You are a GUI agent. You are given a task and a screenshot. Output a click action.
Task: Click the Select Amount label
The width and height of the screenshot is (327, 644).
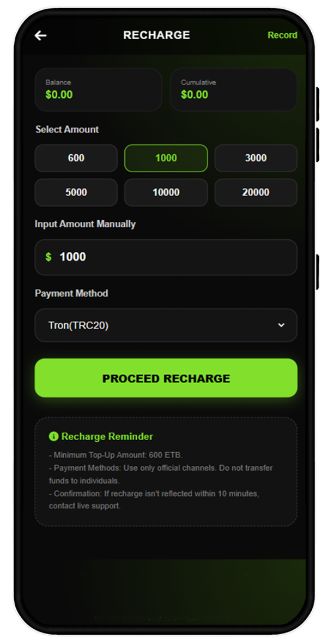pyautogui.click(x=67, y=129)
